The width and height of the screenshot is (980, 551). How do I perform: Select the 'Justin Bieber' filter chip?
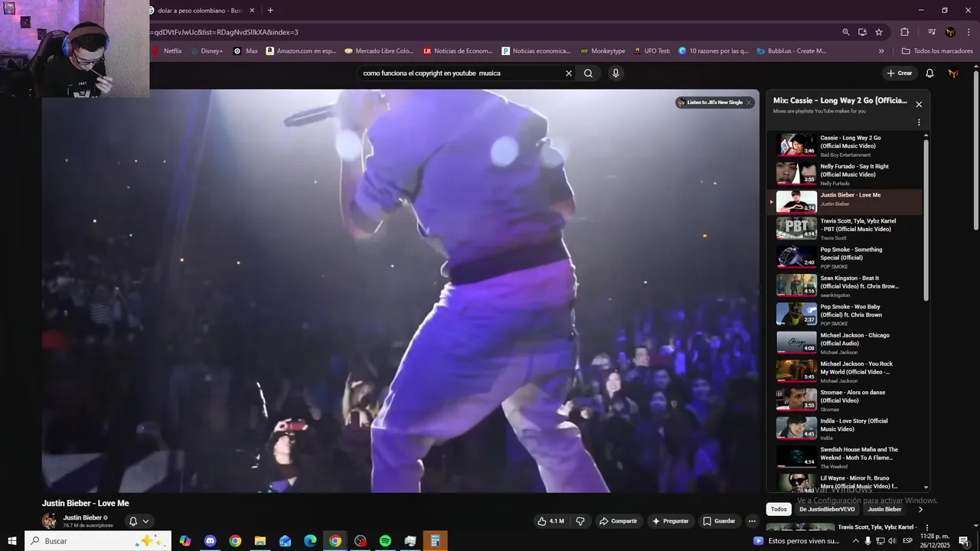click(x=884, y=510)
